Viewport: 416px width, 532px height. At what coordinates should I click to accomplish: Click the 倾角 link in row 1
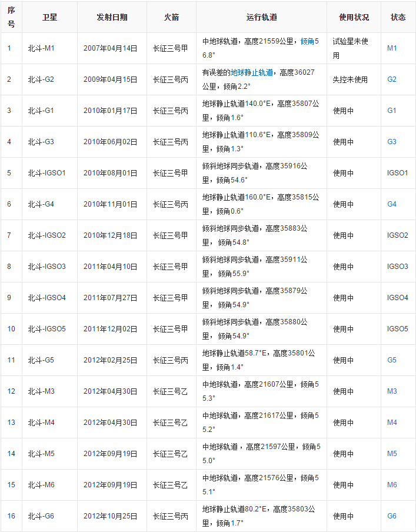point(307,41)
